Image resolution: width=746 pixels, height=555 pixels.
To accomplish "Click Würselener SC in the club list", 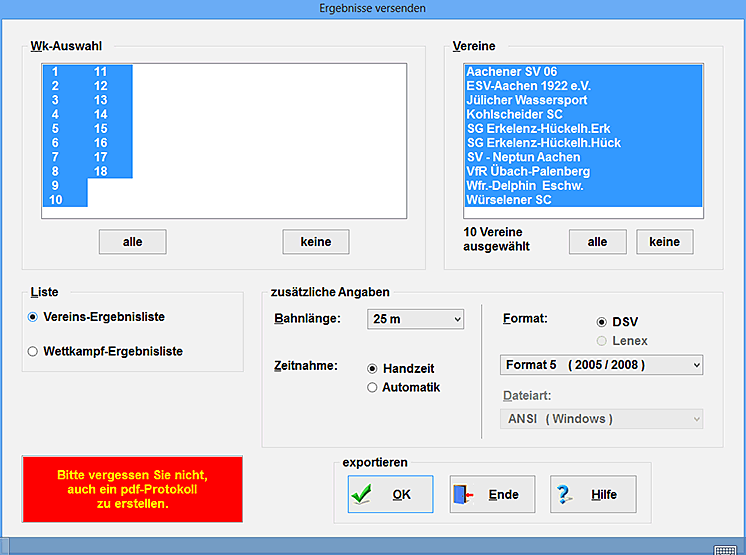I will click(x=508, y=200).
